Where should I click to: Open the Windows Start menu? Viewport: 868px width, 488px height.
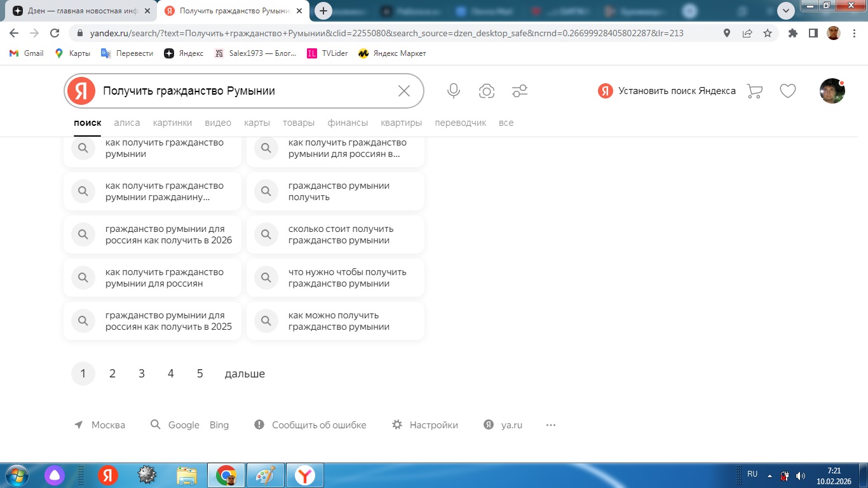tap(17, 475)
